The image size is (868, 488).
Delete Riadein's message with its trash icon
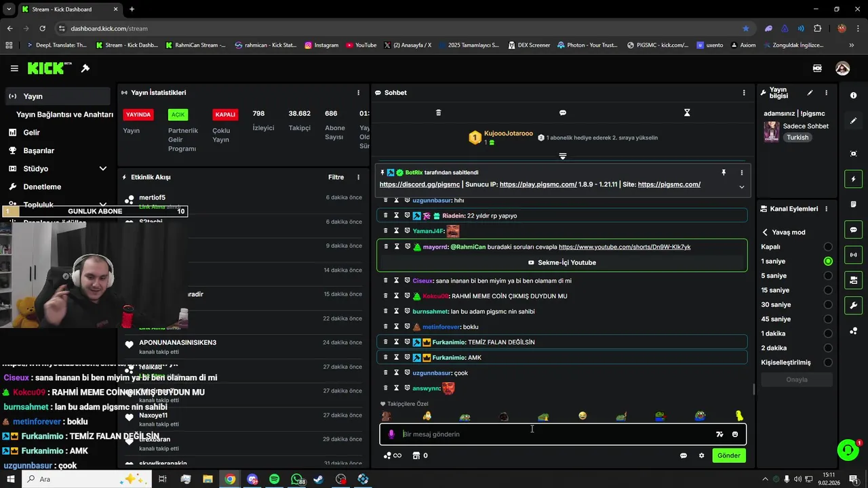[x=386, y=216]
